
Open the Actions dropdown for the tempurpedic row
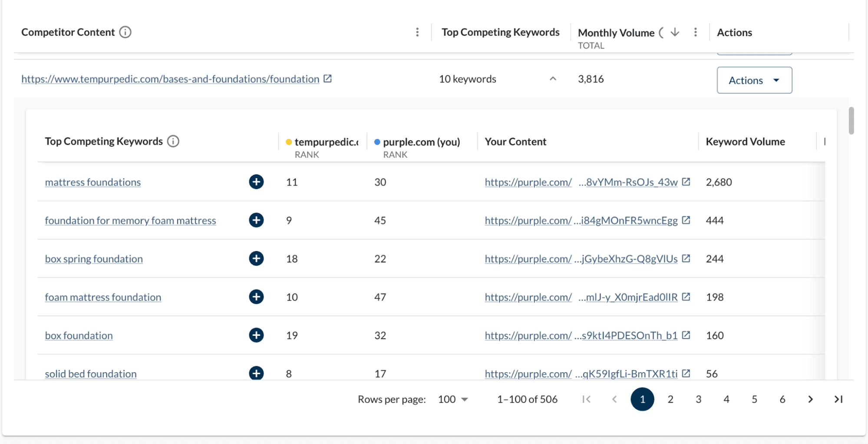[x=754, y=80]
